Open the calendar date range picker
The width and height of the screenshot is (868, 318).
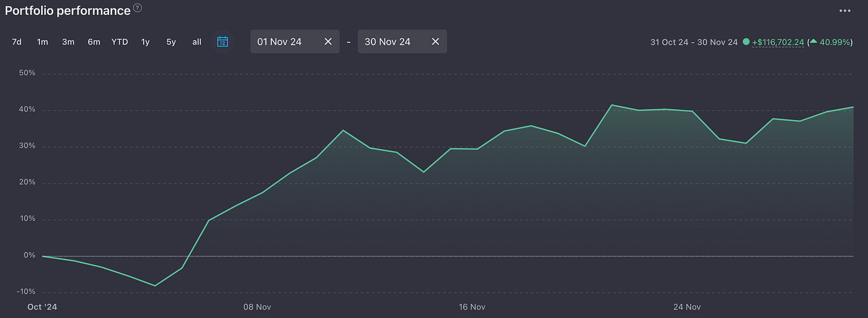(222, 42)
